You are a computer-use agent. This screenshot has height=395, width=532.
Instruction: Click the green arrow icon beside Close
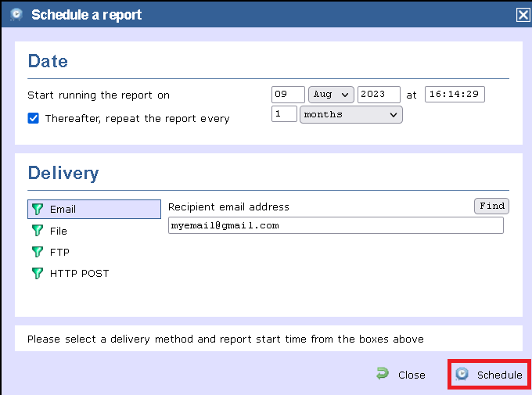(x=383, y=374)
